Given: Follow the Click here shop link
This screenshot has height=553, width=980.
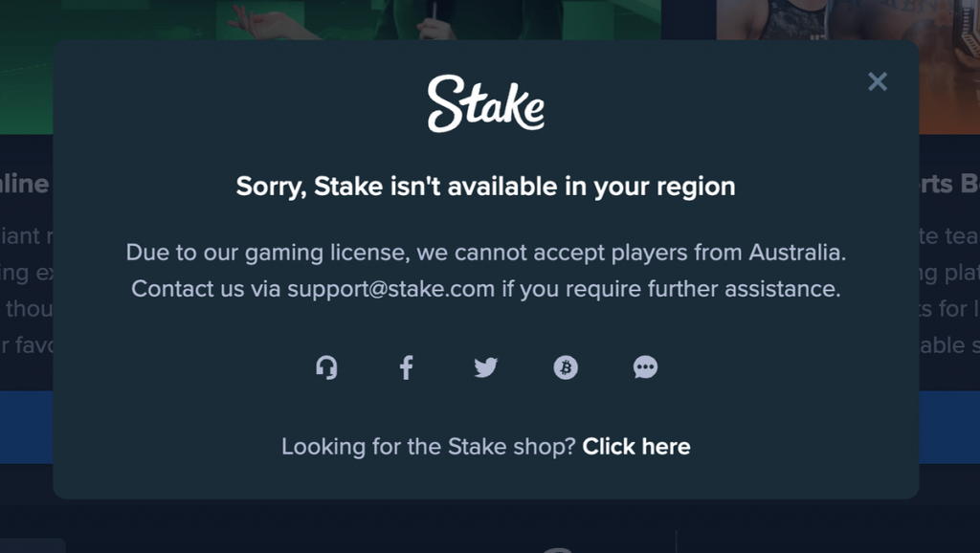Looking at the screenshot, I should (636, 447).
